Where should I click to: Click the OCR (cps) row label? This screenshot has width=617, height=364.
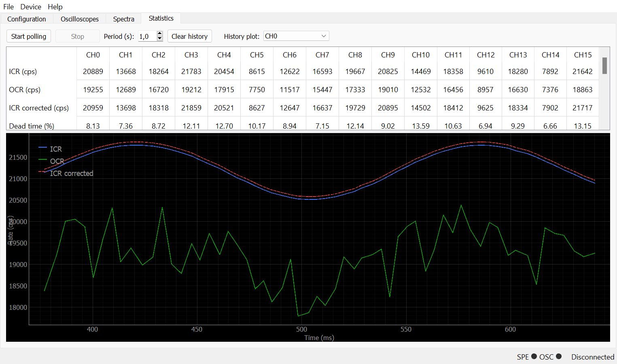pyautogui.click(x=25, y=89)
